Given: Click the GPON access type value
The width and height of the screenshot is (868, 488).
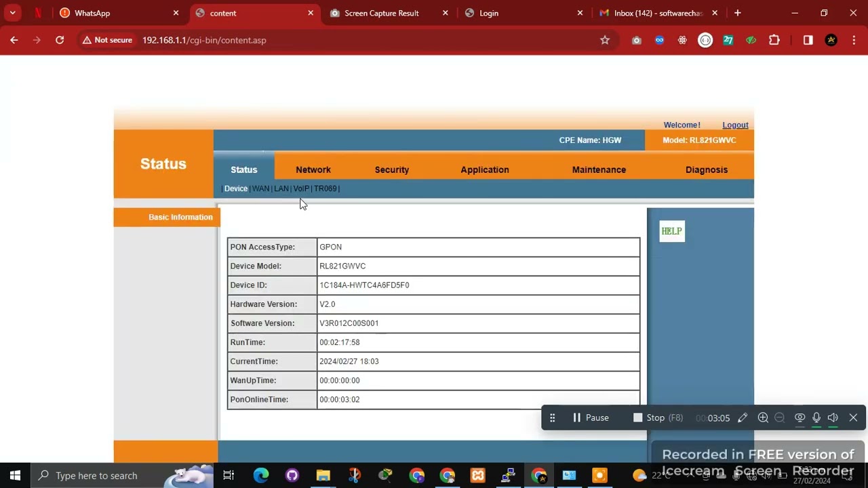Looking at the screenshot, I should coord(331,247).
